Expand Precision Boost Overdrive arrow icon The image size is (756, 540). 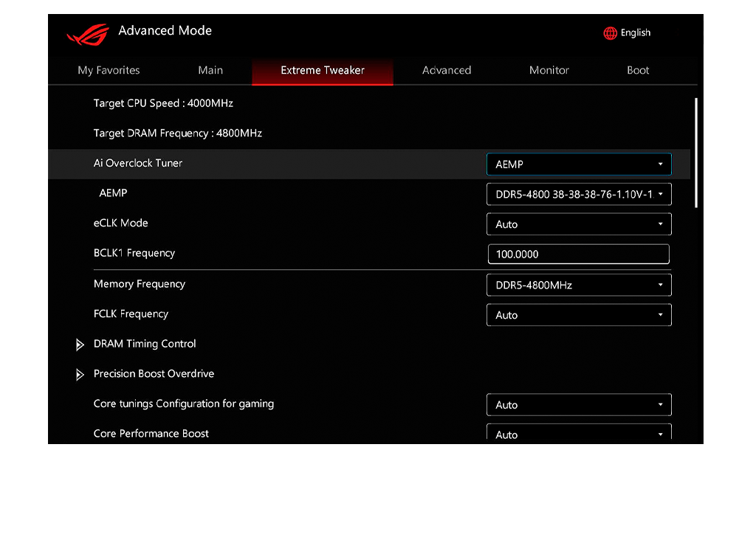click(x=80, y=375)
